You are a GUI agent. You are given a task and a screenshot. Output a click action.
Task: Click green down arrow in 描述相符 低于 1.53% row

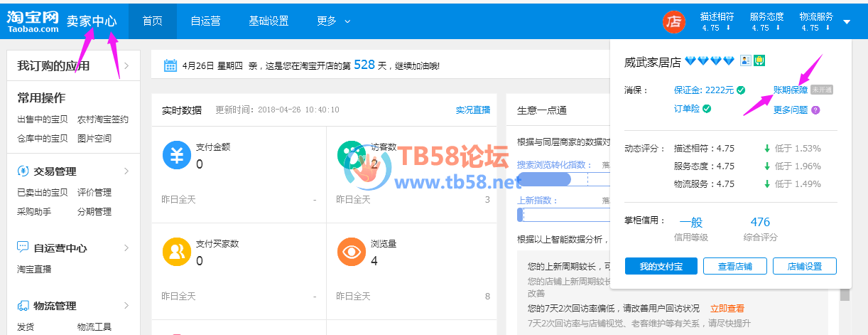point(767,149)
